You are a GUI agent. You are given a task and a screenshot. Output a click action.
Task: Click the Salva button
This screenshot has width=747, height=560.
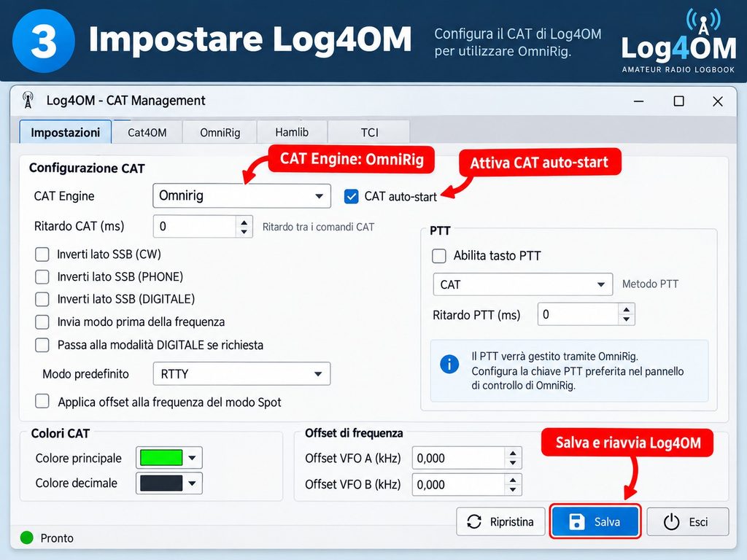595,522
